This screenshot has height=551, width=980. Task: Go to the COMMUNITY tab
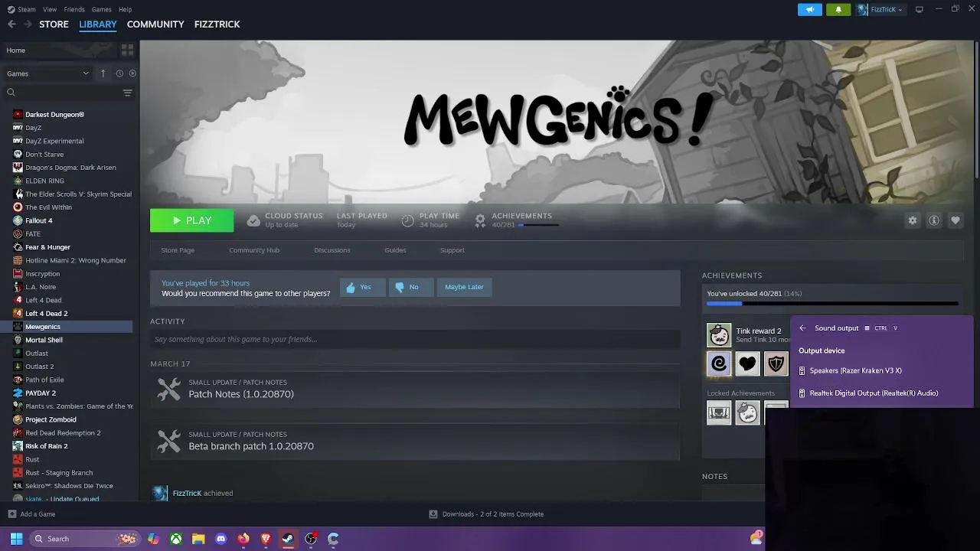pos(155,24)
